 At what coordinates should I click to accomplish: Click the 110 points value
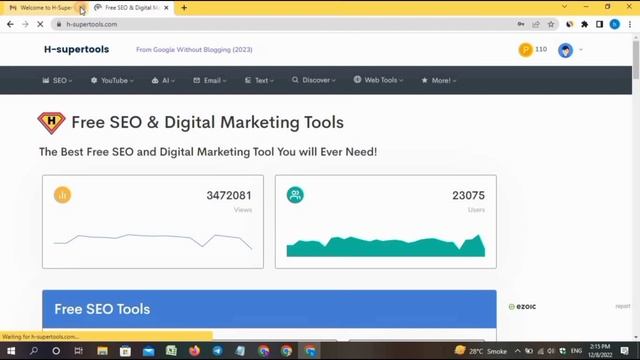[541, 49]
